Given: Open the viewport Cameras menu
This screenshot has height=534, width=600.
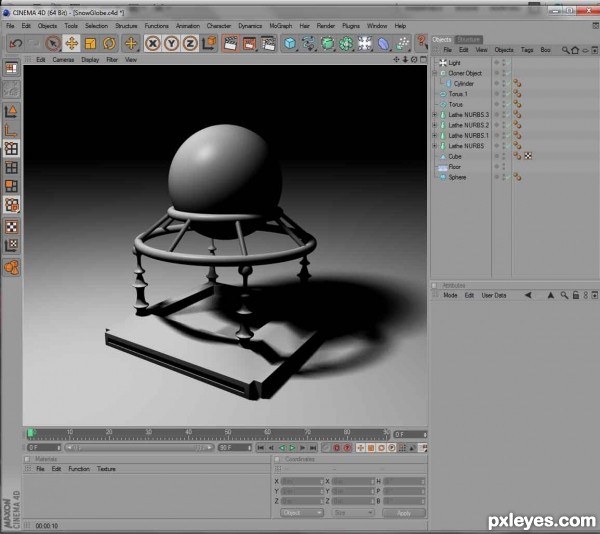Looking at the screenshot, I should (x=63, y=60).
